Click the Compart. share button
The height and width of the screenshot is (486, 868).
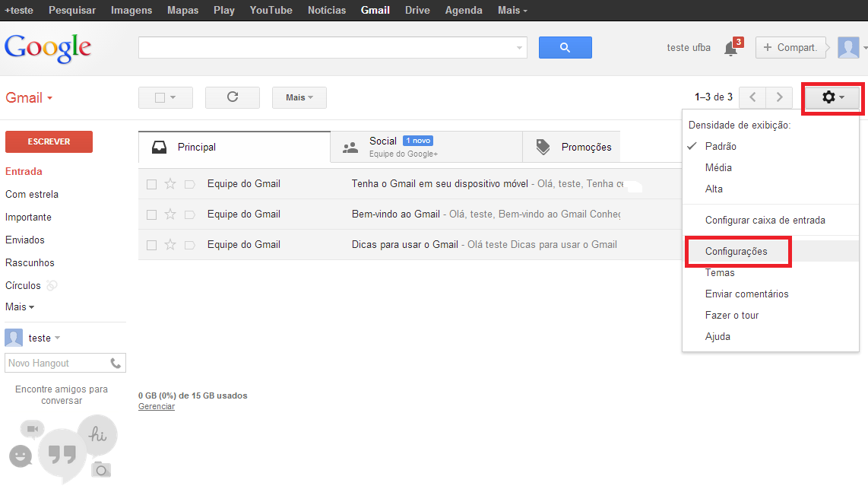click(790, 48)
